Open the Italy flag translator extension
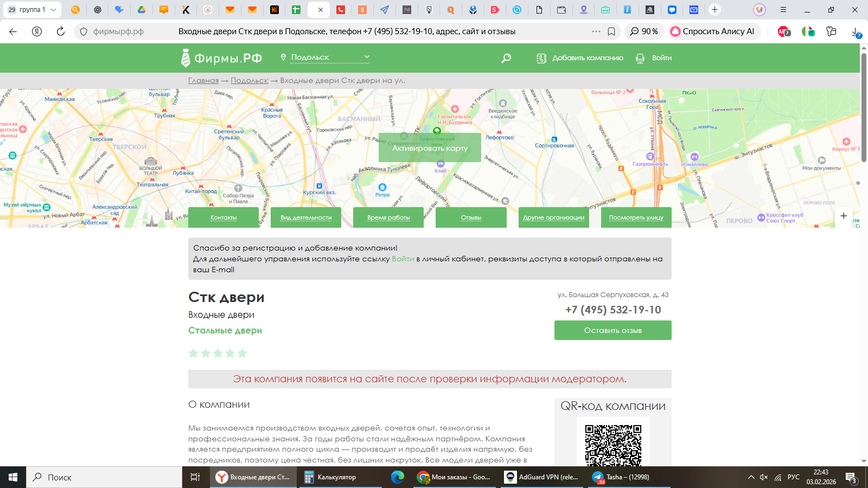 pos(808,31)
